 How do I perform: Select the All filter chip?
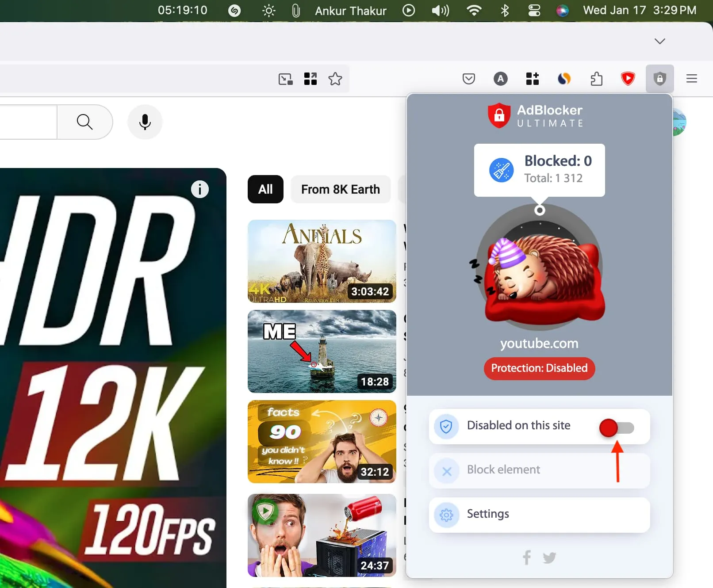(x=265, y=189)
